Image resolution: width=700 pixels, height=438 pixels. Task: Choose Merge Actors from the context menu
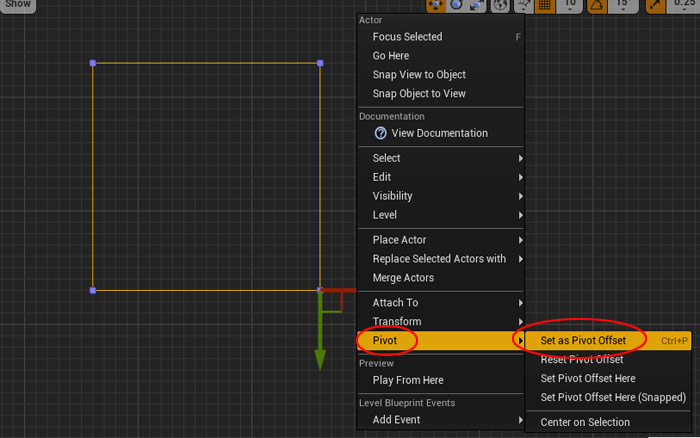coord(403,278)
